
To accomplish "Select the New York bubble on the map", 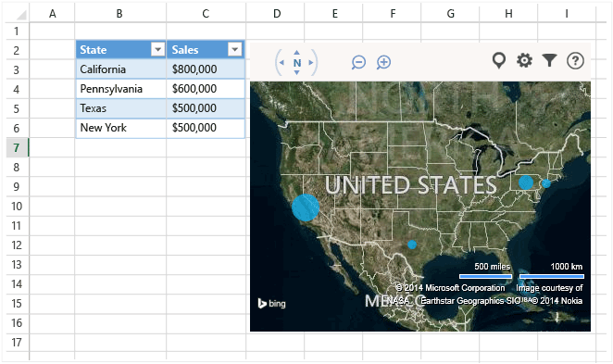I will pos(546,183).
